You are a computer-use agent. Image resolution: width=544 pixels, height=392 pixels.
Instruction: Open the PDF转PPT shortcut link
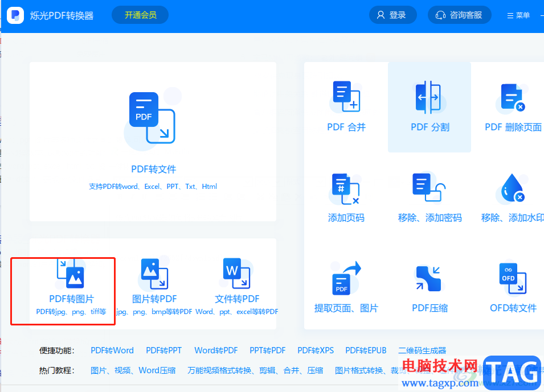(x=163, y=350)
